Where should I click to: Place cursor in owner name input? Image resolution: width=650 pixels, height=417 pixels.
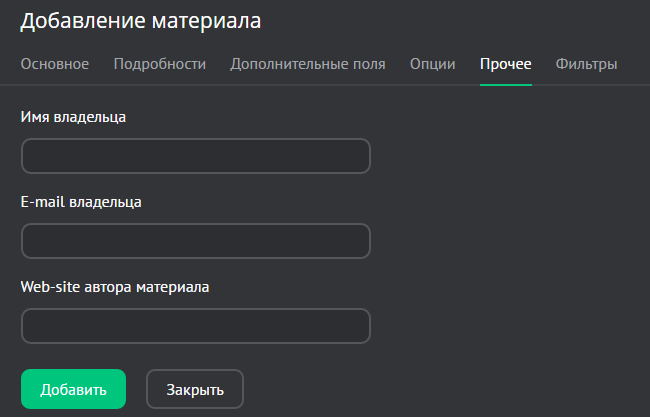pyautogui.click(x=196, y=156)
